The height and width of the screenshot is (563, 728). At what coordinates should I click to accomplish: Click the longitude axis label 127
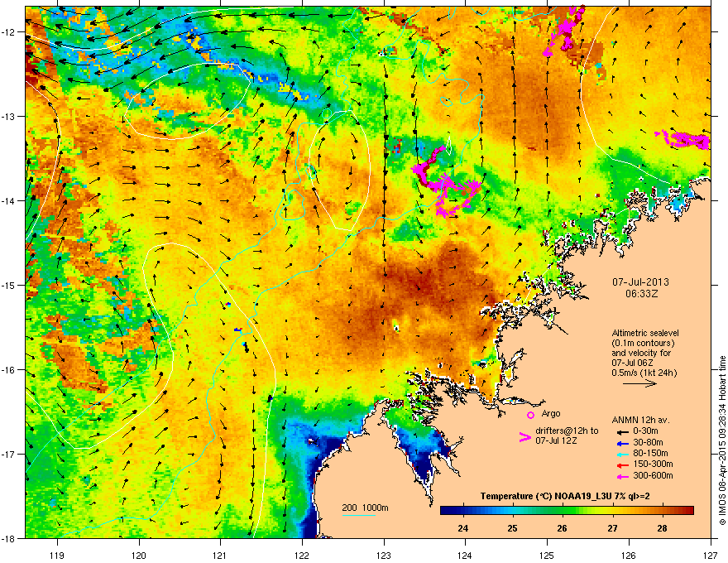711,555
